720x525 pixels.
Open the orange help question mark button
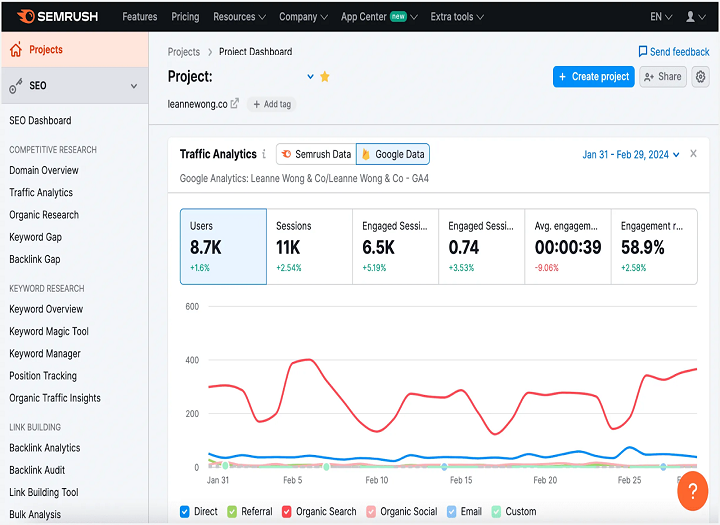pyautogui.click(x=692, y=491)
